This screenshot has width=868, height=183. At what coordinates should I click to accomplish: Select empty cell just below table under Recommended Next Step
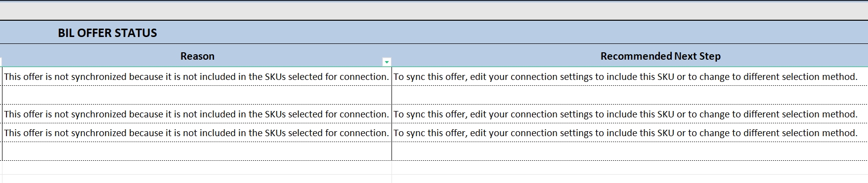pyautogui.click(x=630, y=168)
